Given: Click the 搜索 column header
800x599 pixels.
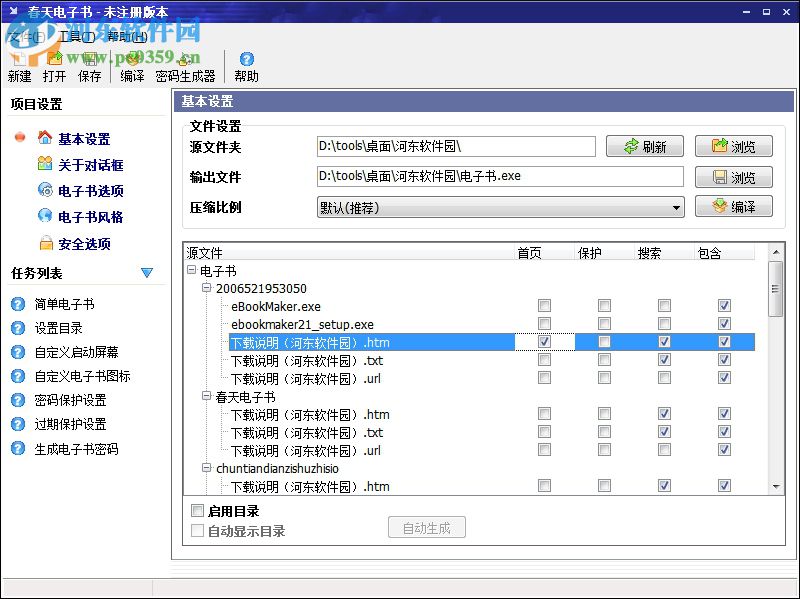Looking at the screenshot, I should [x=664, y=253].
